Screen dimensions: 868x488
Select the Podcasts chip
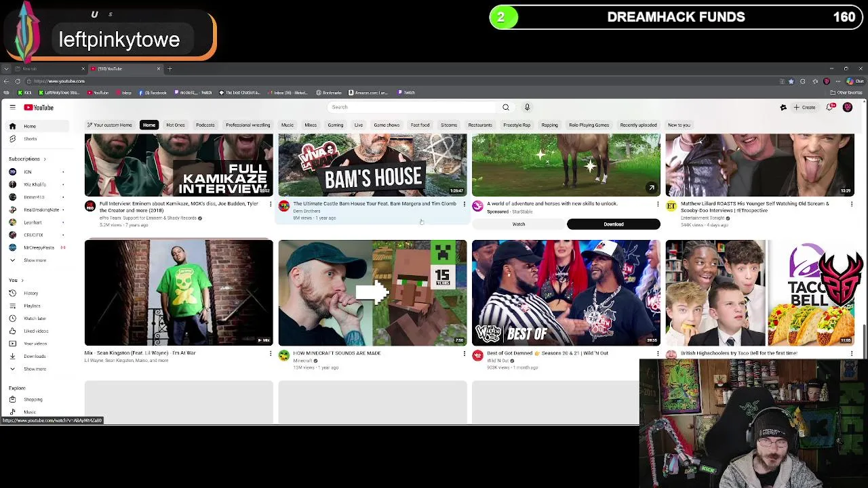tap(205, 125)
